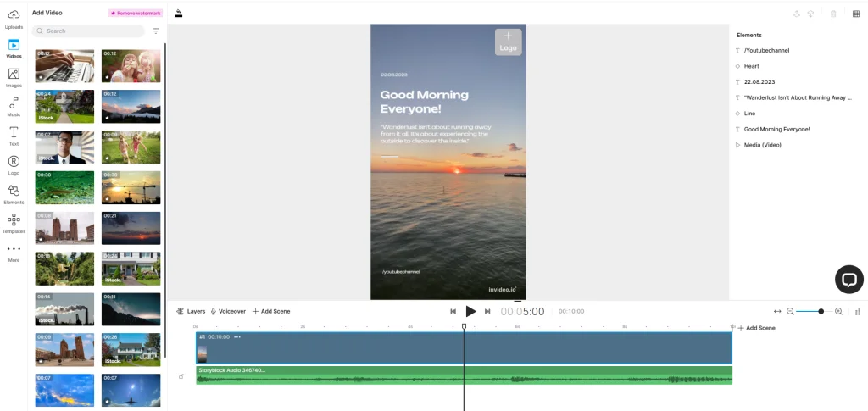
Task: Click the current time 00:05:00 display
Action: (x=522, y=312)
